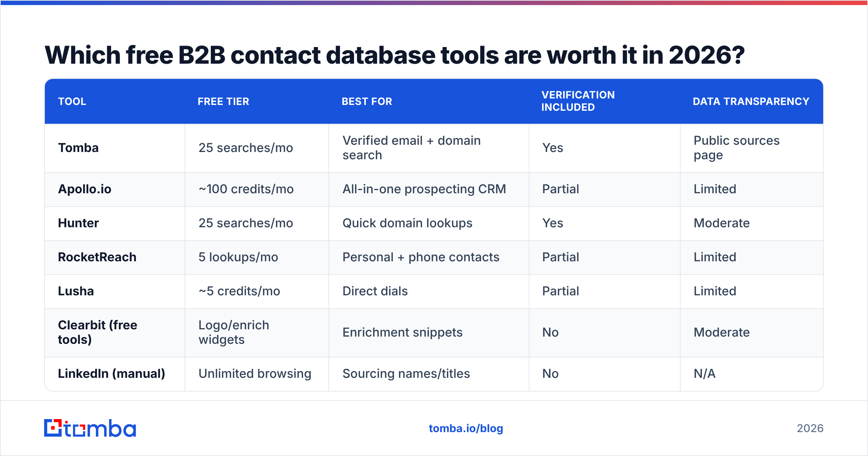Click Clearbit's No verification cell
The width and height of the screenshot is (868, 456).
(605, 333)
